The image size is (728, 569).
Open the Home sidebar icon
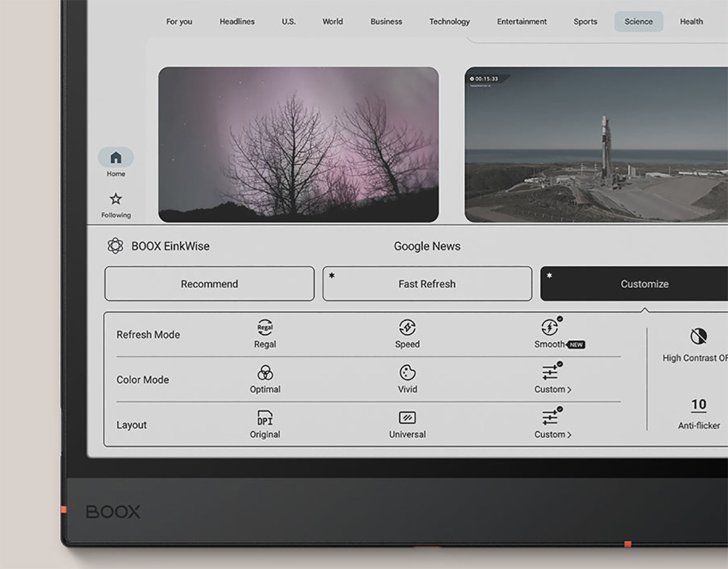click(x=116, y=157)
